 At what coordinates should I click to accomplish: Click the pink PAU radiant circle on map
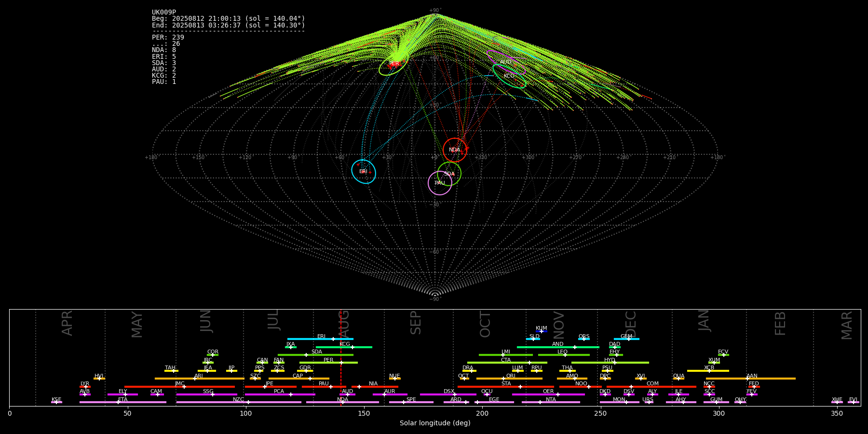pos(440,183)
